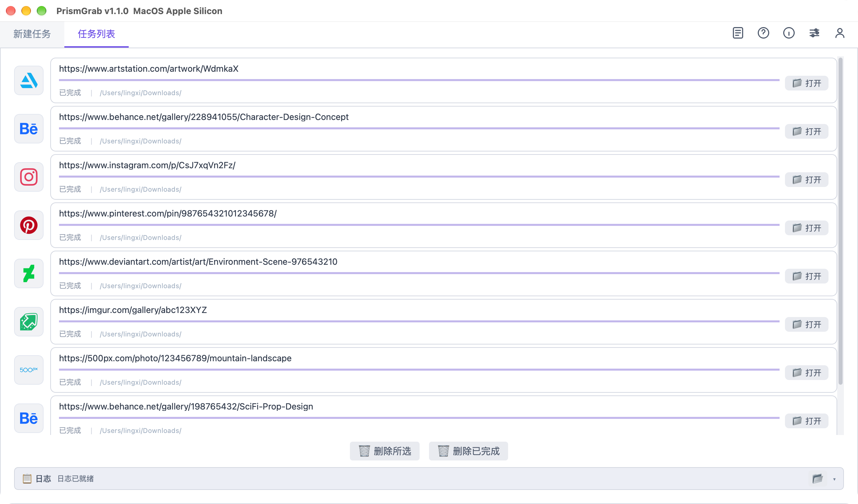Click the ArtStation site icon
Viewport: 858px width, 504px height.
click(x=28, y=80)
